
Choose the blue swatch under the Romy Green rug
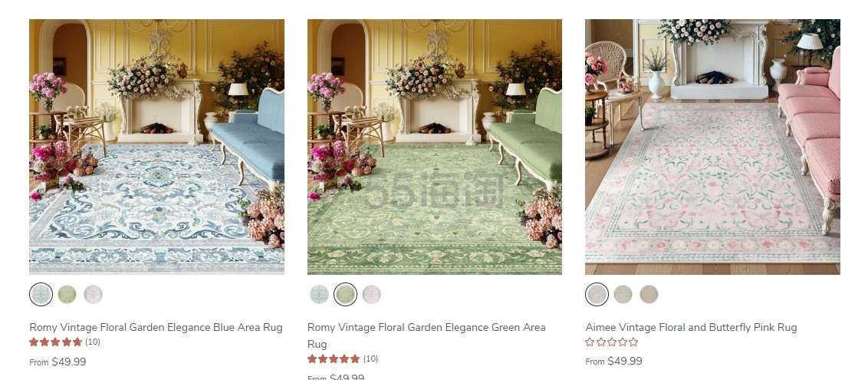pyautogui.click(x=319, y=294)
